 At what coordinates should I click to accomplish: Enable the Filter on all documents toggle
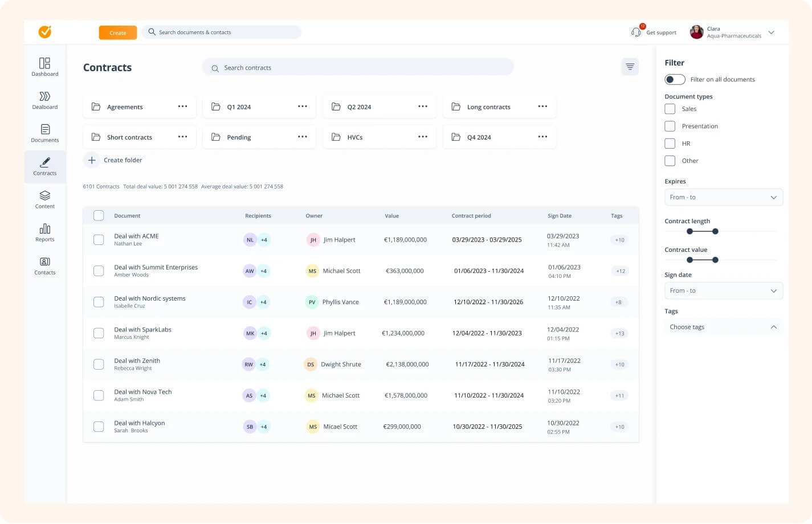coord(675,79)
